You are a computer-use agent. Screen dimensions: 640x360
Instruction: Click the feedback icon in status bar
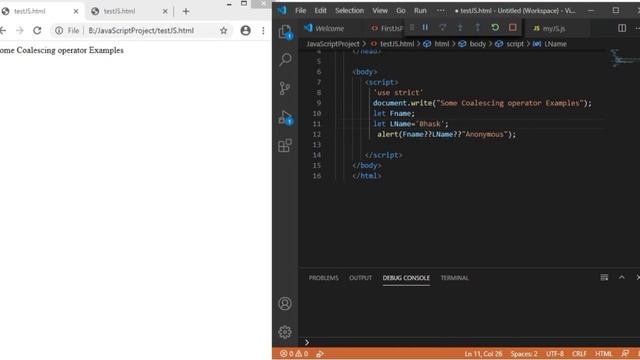pyautogui.click(x=625, y=353)
